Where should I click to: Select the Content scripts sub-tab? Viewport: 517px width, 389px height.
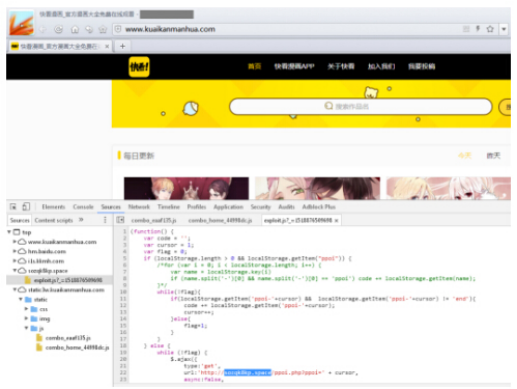pyautogui.click(x=54, y=220)
